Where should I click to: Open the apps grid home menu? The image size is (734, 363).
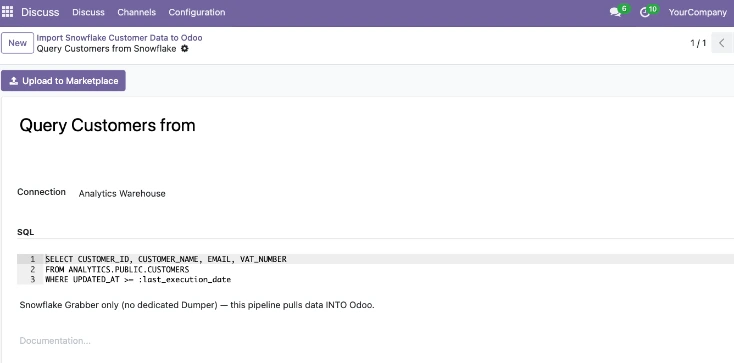pyautogui.click(x=7, y=12)
